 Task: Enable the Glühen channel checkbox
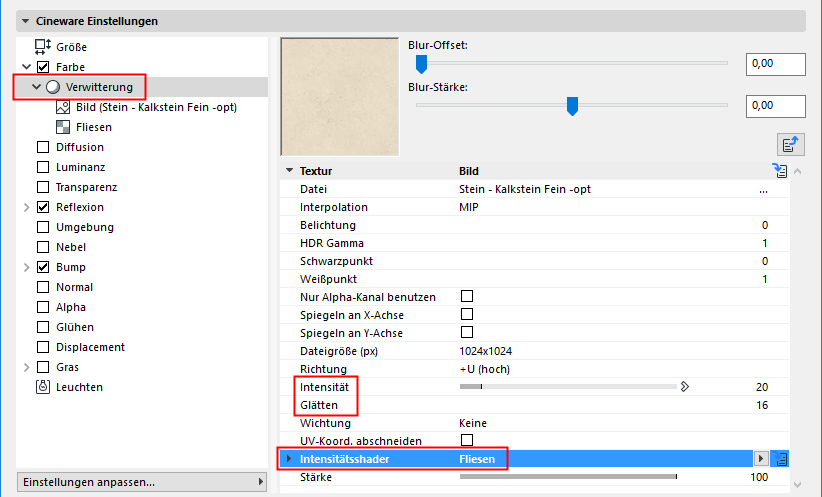pos(43,327)
